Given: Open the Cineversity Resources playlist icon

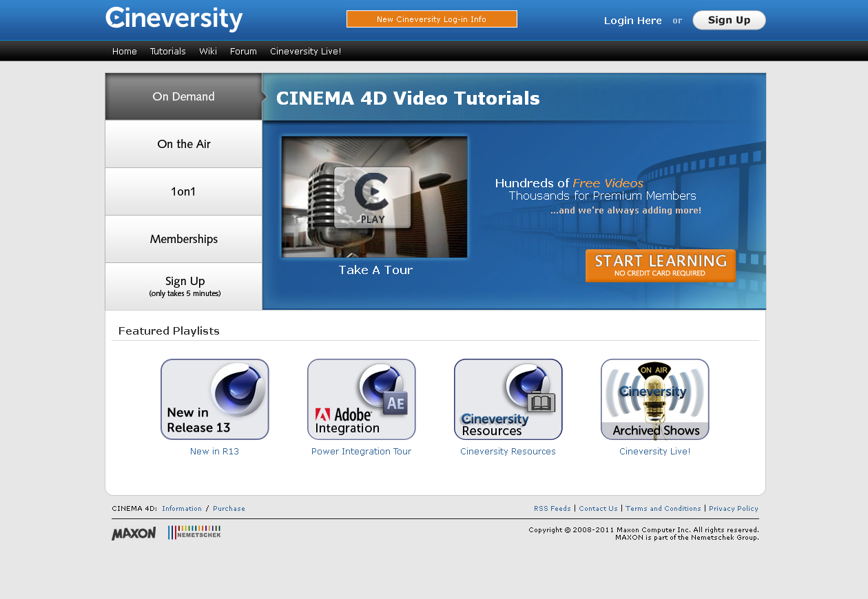Looking at the screenshot, I should [508, 399].
